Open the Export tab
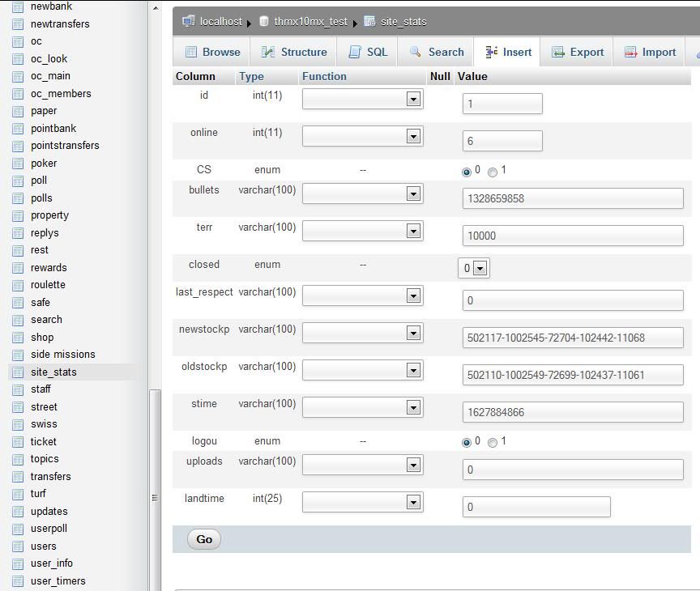700x591 pixels. coord(578,52)
